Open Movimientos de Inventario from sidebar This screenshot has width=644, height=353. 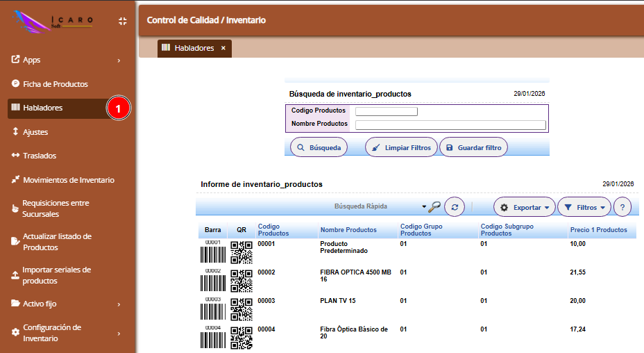click(68, 180)
